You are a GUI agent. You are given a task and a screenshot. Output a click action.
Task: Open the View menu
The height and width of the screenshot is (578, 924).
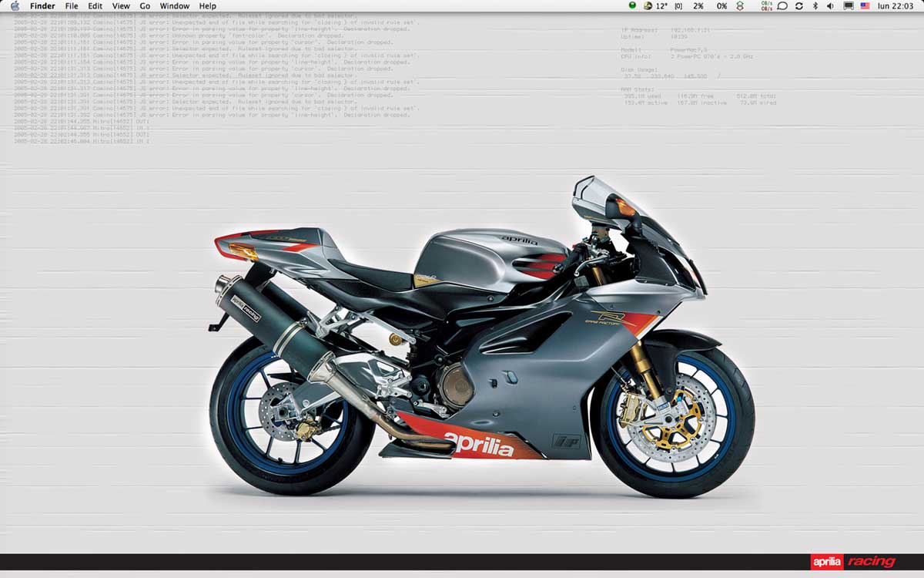click(121, 5)
